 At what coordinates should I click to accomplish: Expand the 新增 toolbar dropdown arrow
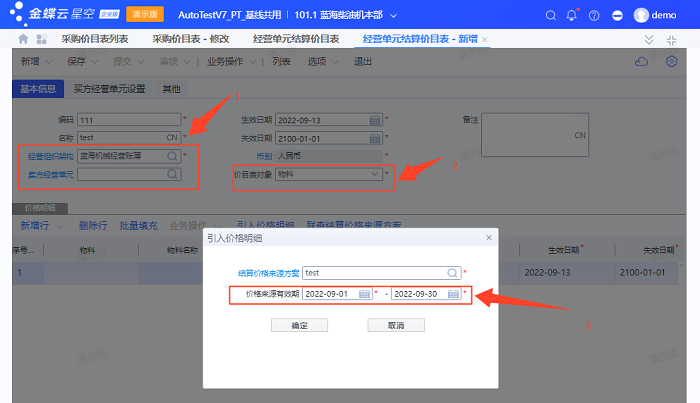[49, 62]
